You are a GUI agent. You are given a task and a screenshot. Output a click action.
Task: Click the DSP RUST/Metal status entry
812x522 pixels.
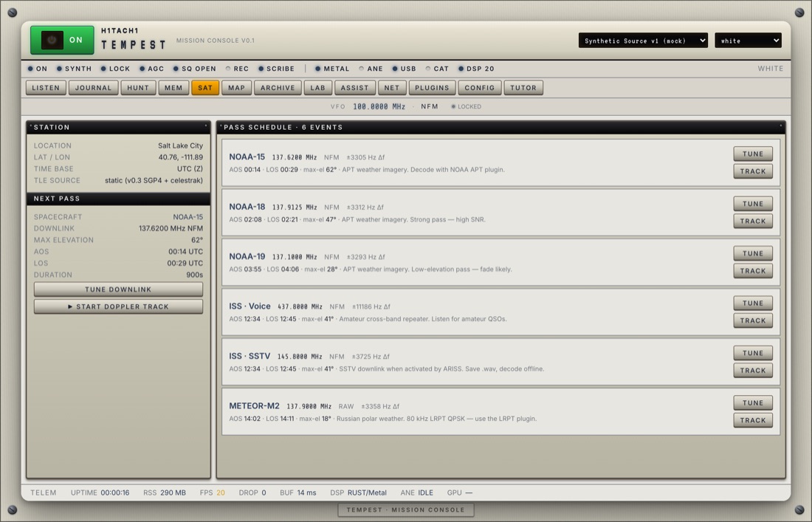pyautogui.click(x=358, y=493)
